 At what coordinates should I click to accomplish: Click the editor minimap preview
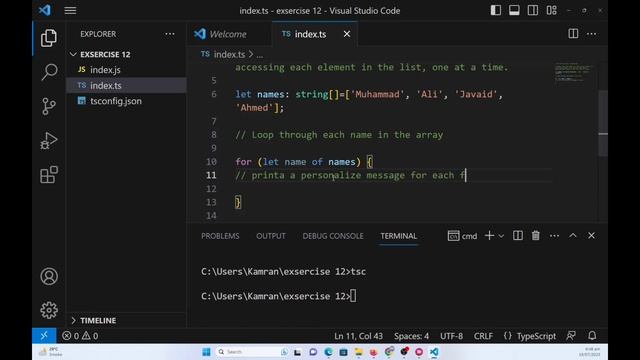point(573,73)
